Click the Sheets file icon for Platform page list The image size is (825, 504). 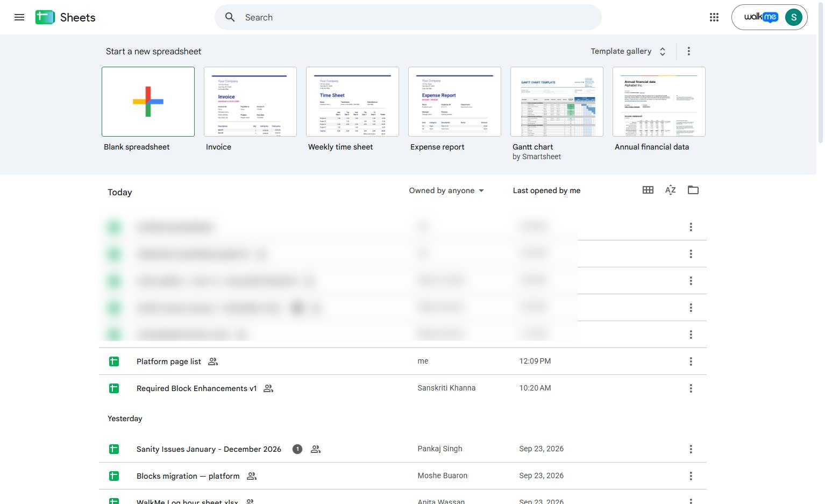(114, 361)
